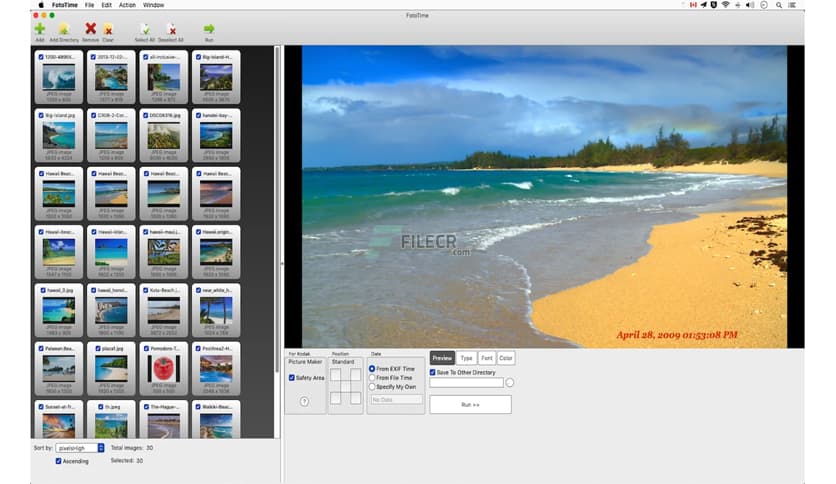
Task: Select the top-right date position box
Action: (x=356, y=375)
